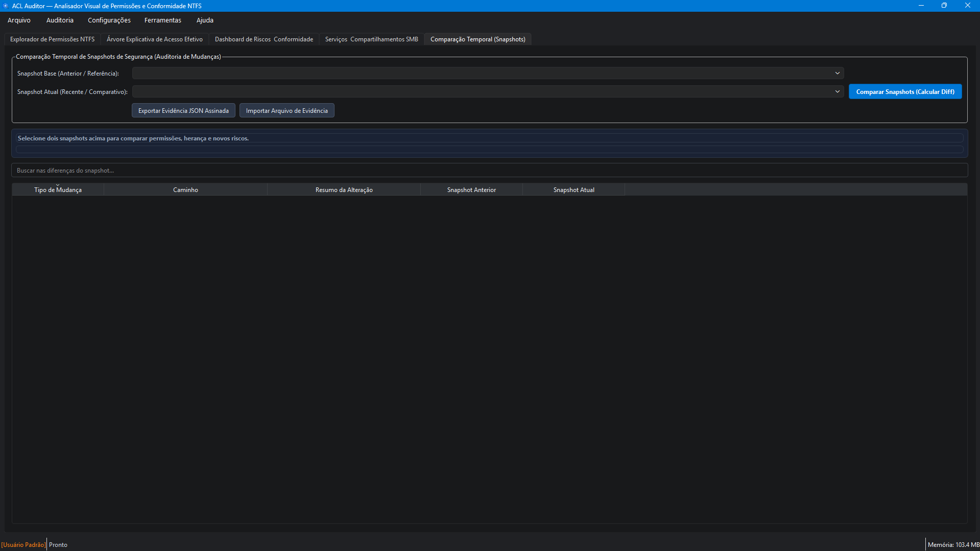Minimize the ACL Auditor window
The image size is (980, 551).
click(x=921, y=6)
